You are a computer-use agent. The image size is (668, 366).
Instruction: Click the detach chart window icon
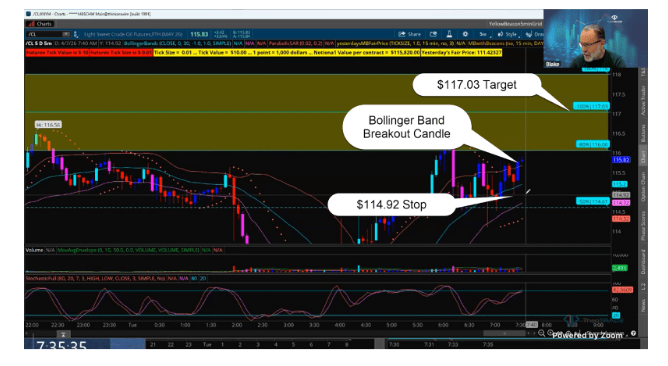pyautogui.click(x=433, y=34)
